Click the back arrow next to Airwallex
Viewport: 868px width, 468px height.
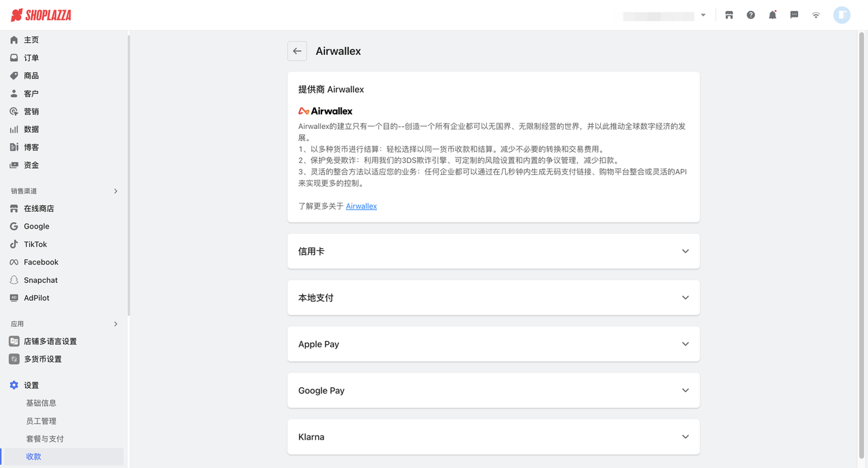pos(297,50)
